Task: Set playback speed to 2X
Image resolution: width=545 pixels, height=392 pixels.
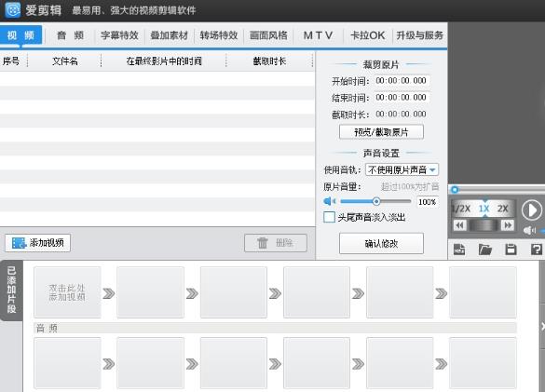Action: [x=503, y=209]
